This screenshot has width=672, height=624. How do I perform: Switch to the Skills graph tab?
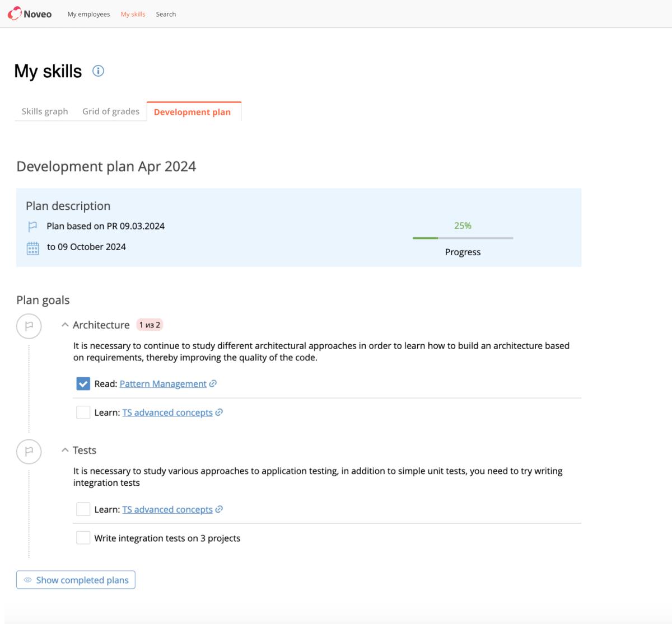tap(45, 111)
